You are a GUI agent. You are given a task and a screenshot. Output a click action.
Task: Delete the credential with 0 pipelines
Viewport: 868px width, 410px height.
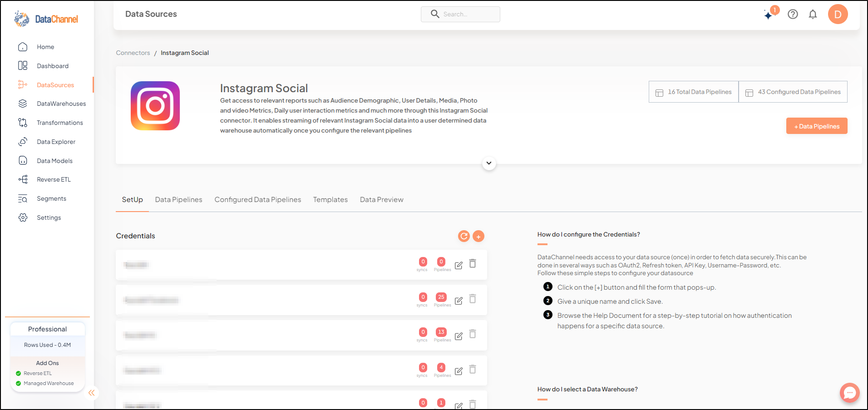[473, 263]
